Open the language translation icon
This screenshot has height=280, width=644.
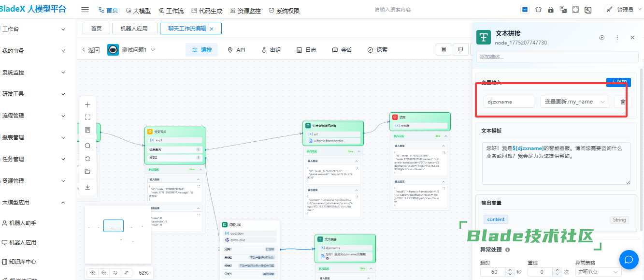tap(563, 10)
